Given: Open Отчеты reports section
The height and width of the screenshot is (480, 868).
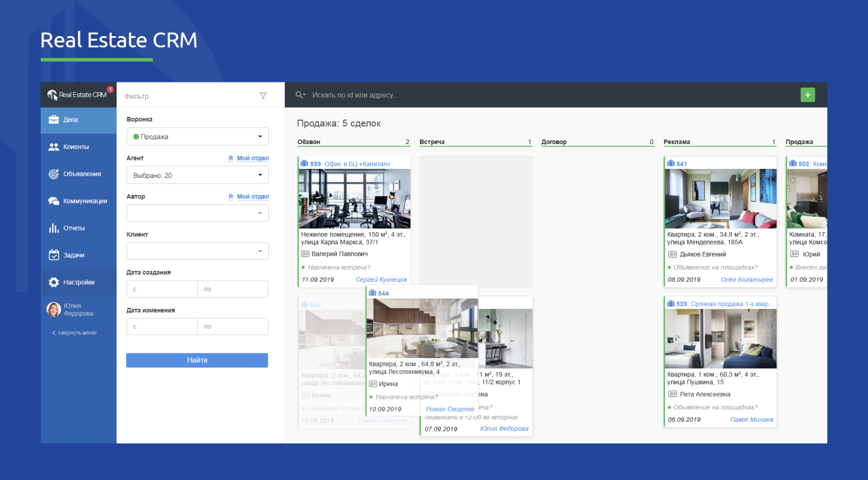Looking at the screenshot, I should [79, 228].
